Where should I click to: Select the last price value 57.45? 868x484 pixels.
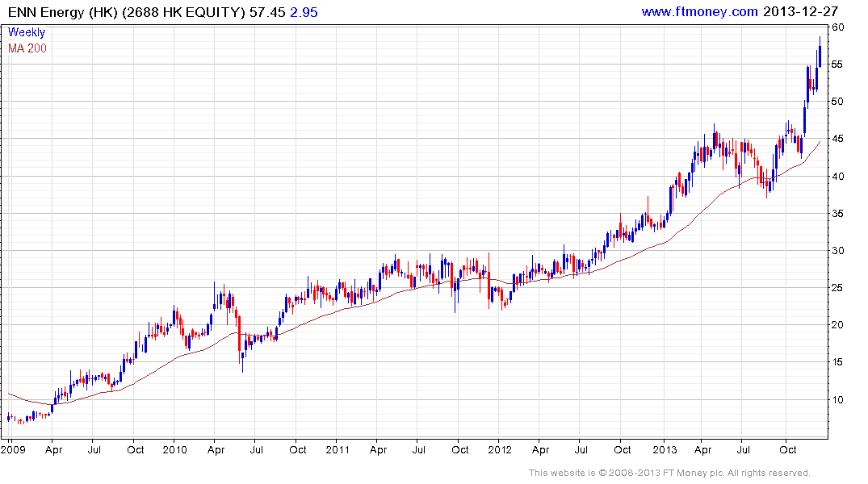(x=266, y=12)
